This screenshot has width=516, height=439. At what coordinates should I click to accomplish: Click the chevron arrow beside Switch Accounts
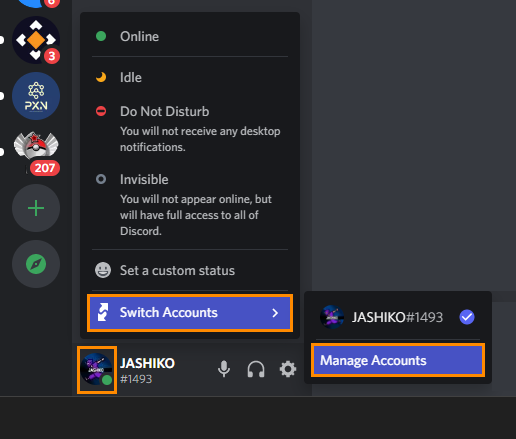[x=275, y=313]
